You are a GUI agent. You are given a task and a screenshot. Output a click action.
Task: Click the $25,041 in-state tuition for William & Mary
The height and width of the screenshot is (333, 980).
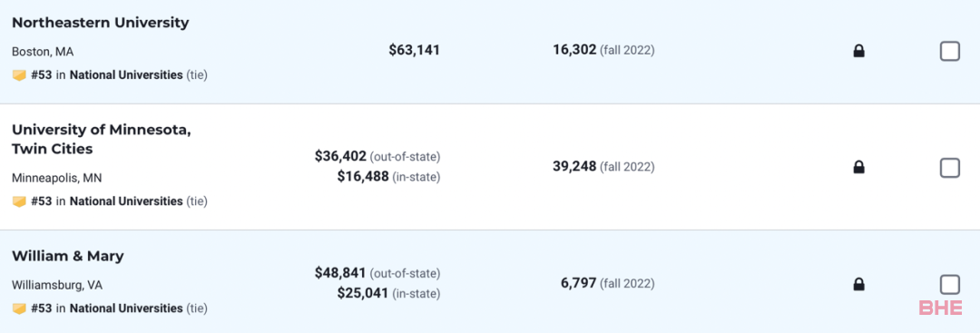(x=363, y=293)
